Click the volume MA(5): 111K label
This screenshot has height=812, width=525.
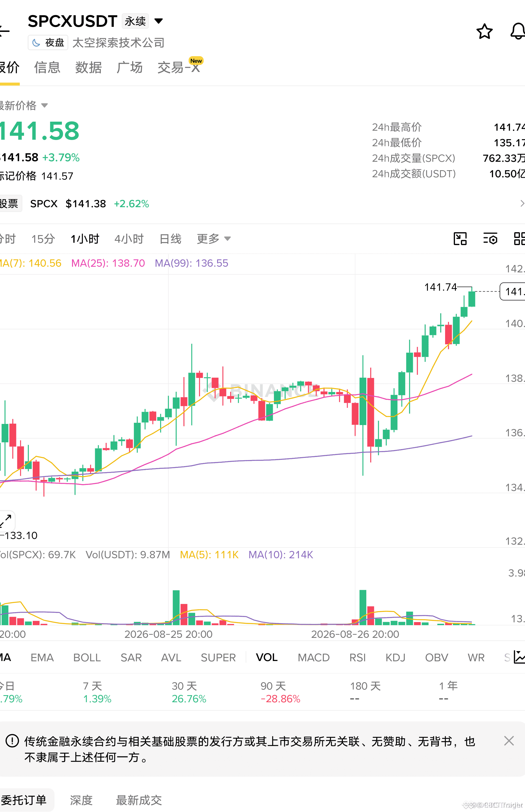(x=209, y=555)
